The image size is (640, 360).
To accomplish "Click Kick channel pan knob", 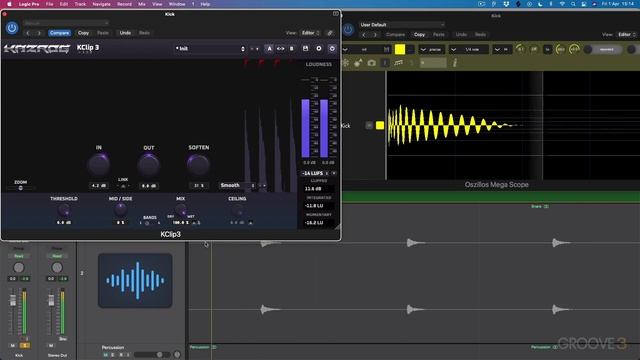I will [18, 267].
